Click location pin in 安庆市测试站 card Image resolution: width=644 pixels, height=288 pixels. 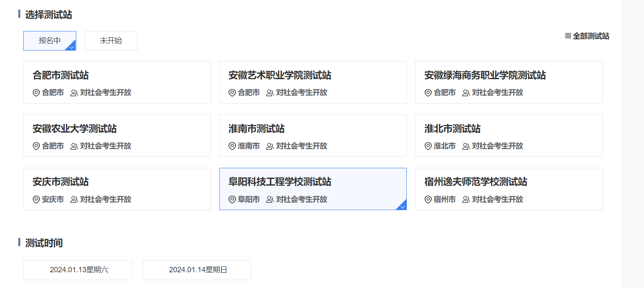(36, 200)
